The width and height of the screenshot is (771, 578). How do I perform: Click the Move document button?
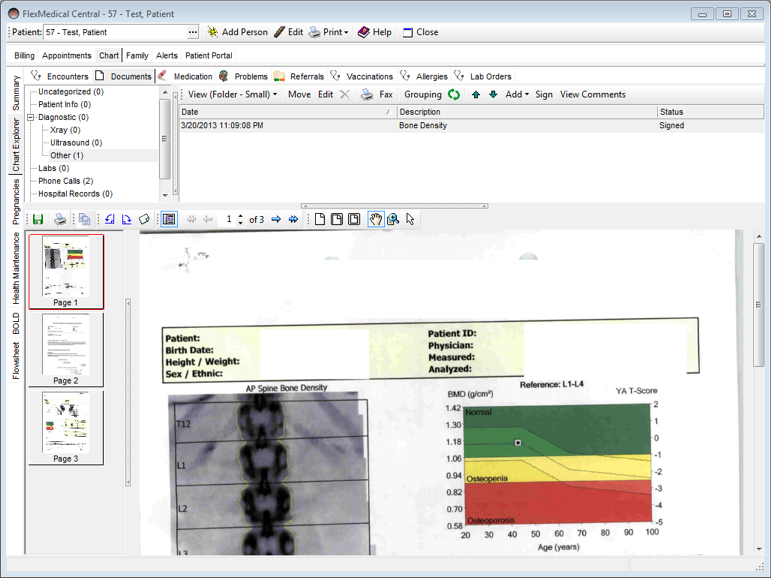(299, 94)
